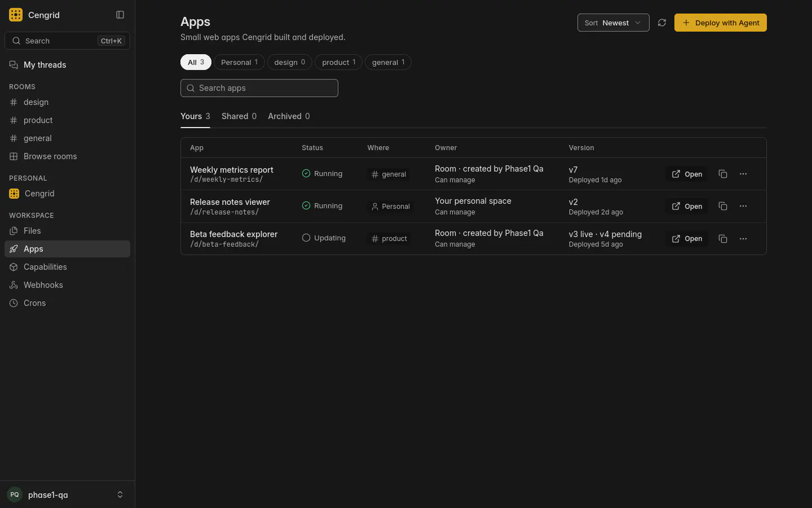Navigate to Files
Image resolution: width=812 pixels, height=508 pixels.
[68, 231]
